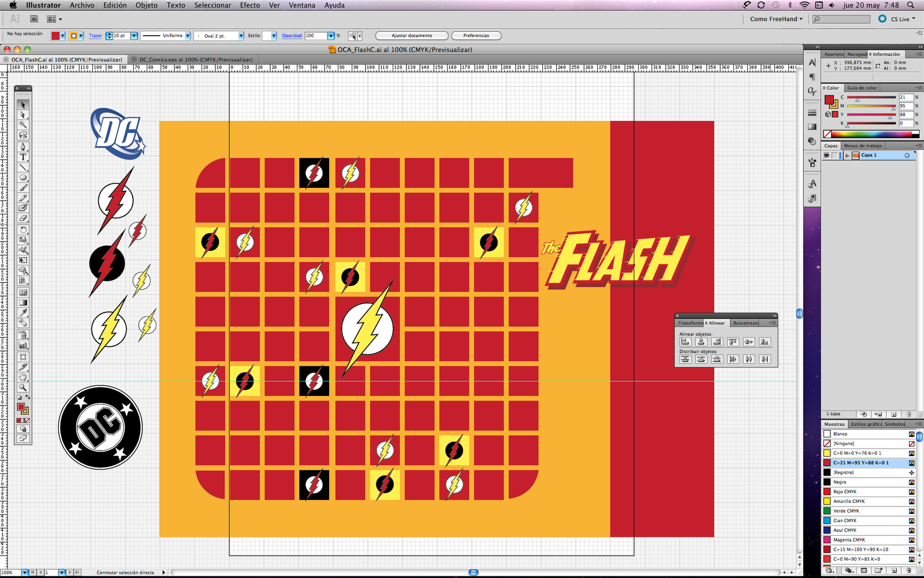The width and height of the screenshot is (924, 578).
Task: Toggle lock box for Capa 1
Action: [835, 155]
